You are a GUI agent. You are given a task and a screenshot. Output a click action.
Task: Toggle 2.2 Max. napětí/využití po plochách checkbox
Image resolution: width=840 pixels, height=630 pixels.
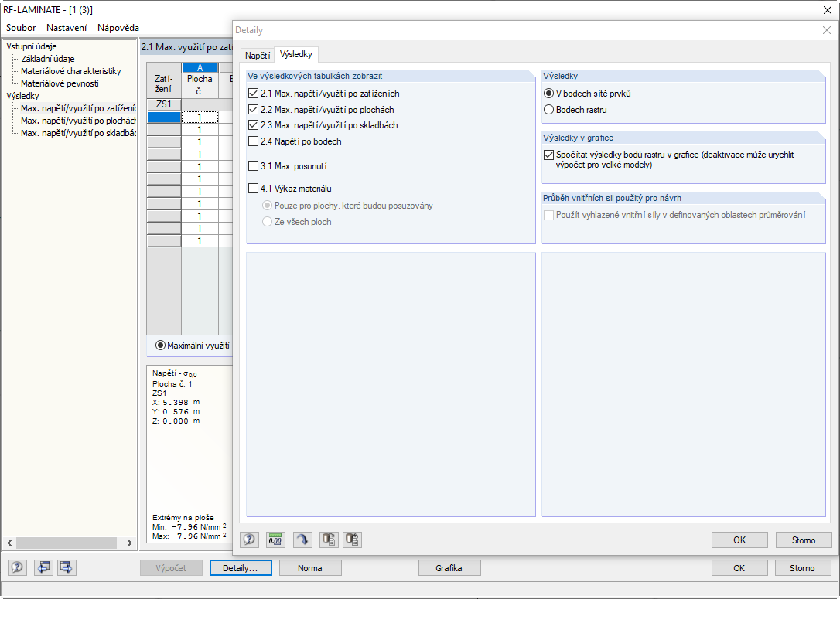coord(254,109)
